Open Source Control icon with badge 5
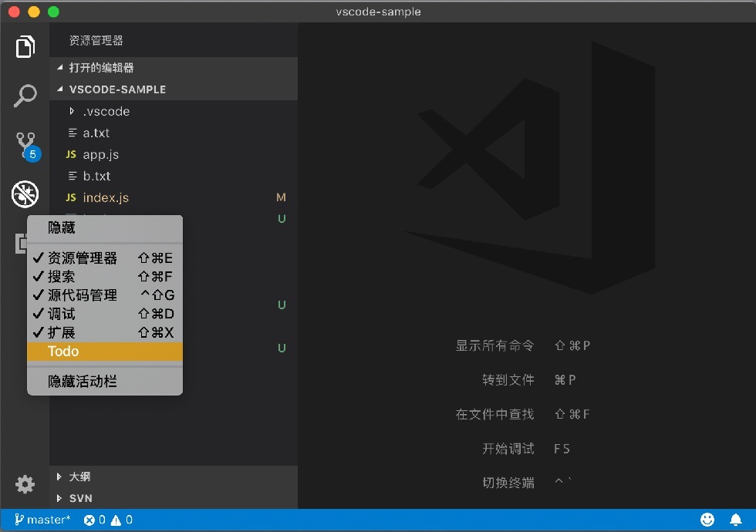This screenshot has width=756, height=532. point(26,146)
